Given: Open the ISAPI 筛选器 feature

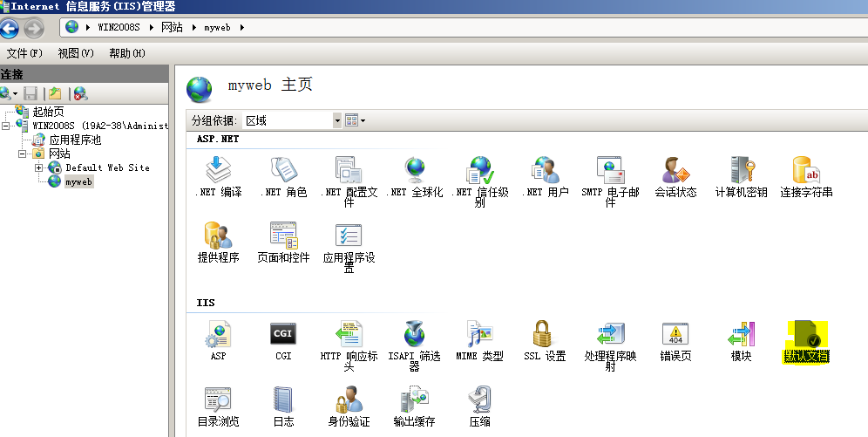Looking at the screenshot, I should 414,345.
